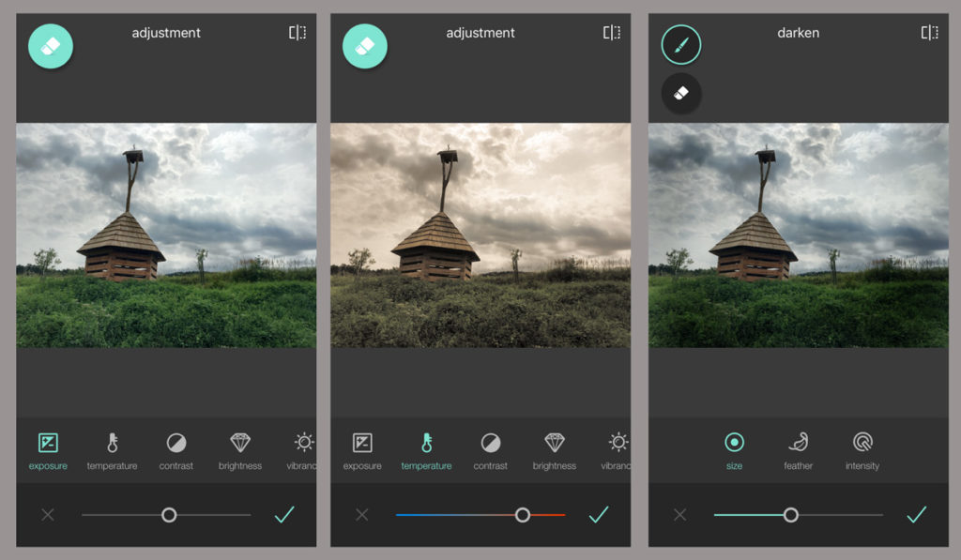The width and height of the screenshot is (961, 560).
Task: Toggle the compare icon in the left adjustment screen
Action: tap(297, 33)
